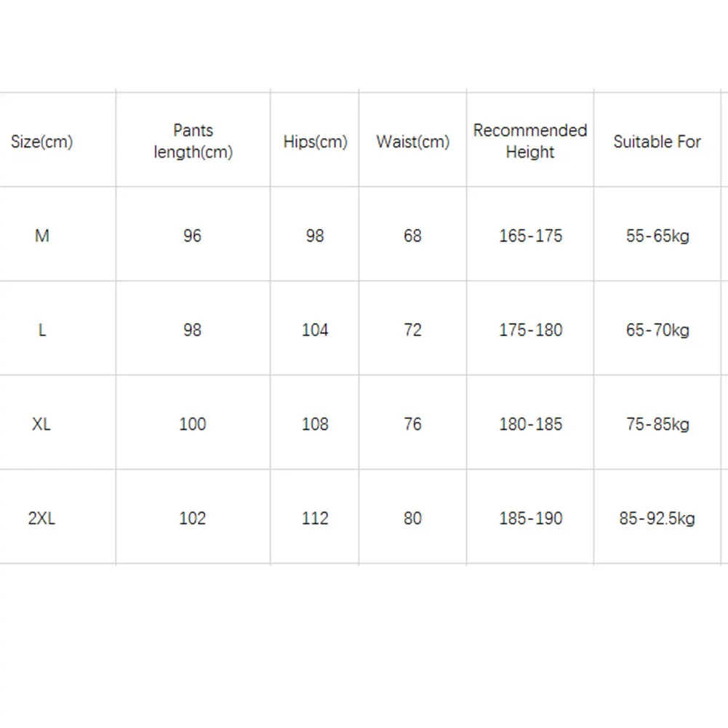Image resolution: width=728 pixels, height=728 pixels.
Task: Click the Suitable For column header
Action: tap(657, 142)
